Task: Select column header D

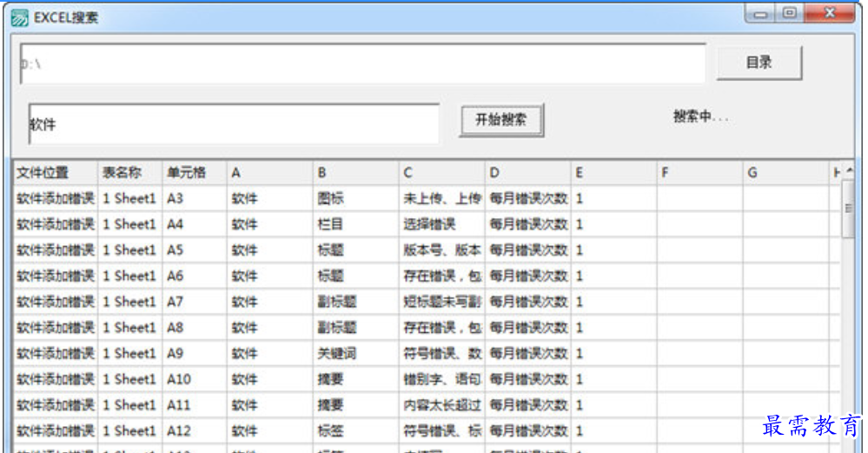Action: point(528,172)
